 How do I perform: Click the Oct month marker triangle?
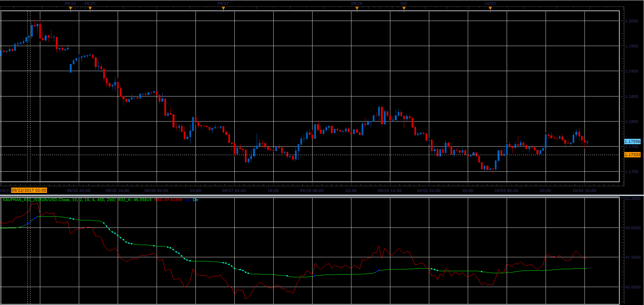(x=404, y=9)
